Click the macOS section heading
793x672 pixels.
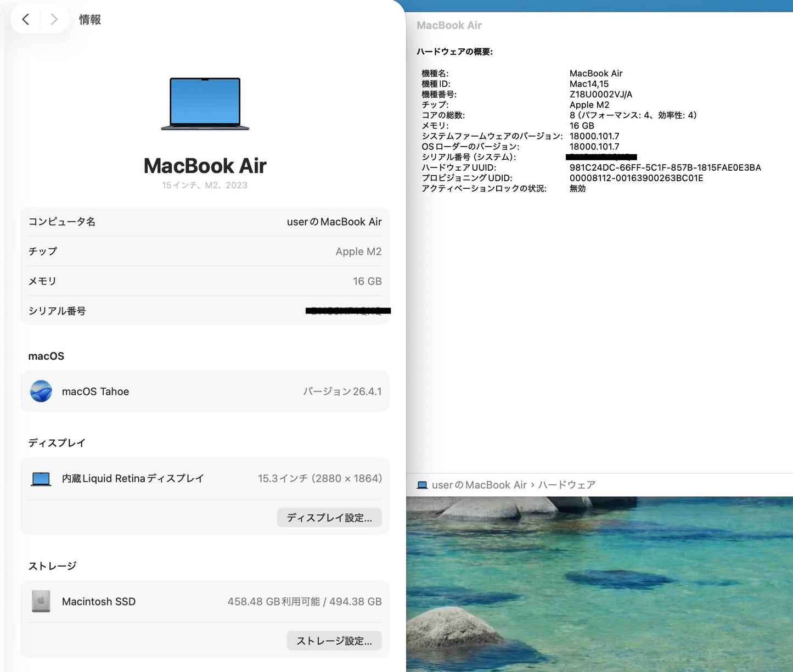point(46,356)
